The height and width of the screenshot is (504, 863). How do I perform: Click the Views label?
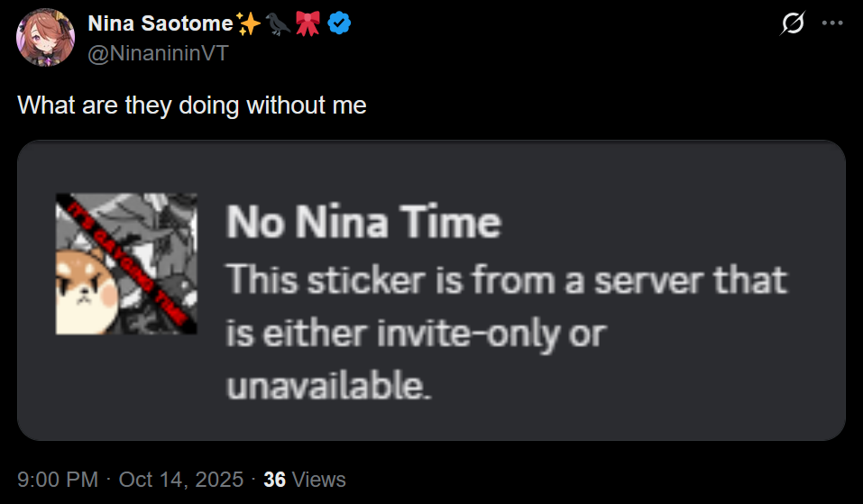pos(318,480)
